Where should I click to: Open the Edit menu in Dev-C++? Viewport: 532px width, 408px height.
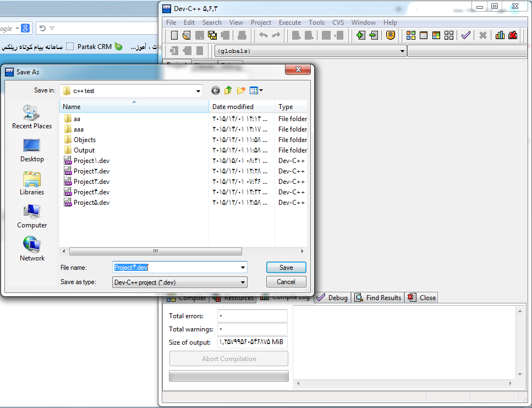[189, 23]
